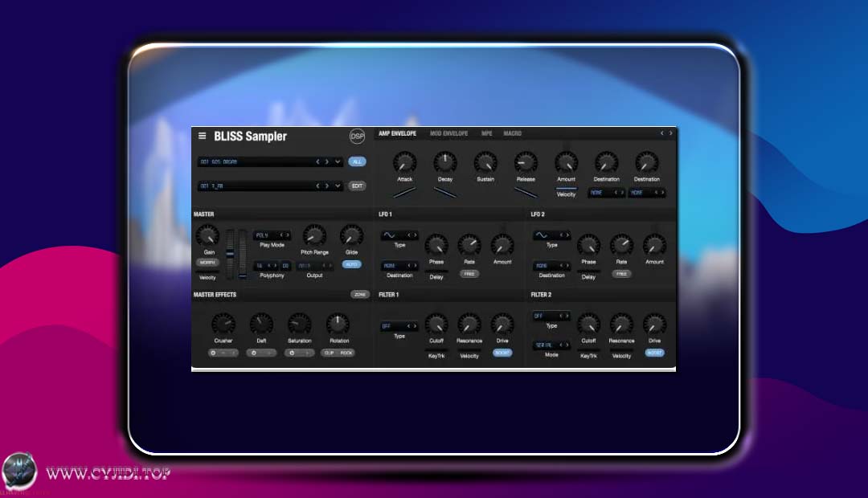Click the envelope Amount knob above Velocity

click(566, 163)
